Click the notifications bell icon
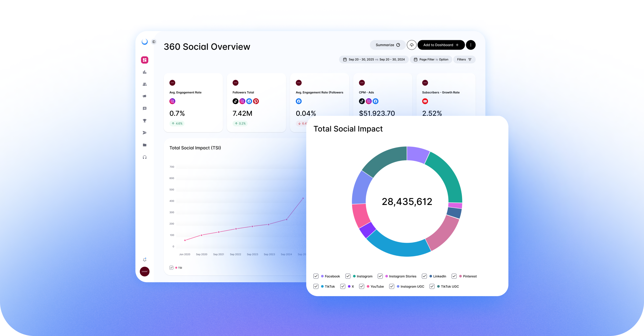Screen dimensions: 644x336 pyautogui.click(x=145, y=260)
